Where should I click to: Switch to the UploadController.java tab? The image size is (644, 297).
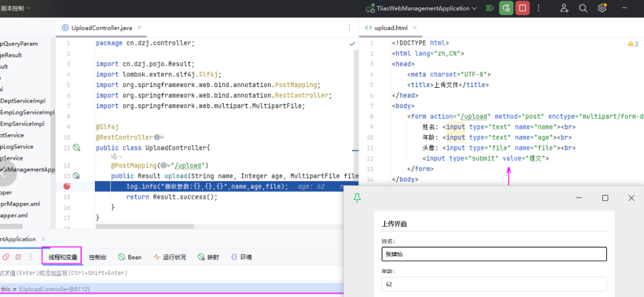coord(101,28)
